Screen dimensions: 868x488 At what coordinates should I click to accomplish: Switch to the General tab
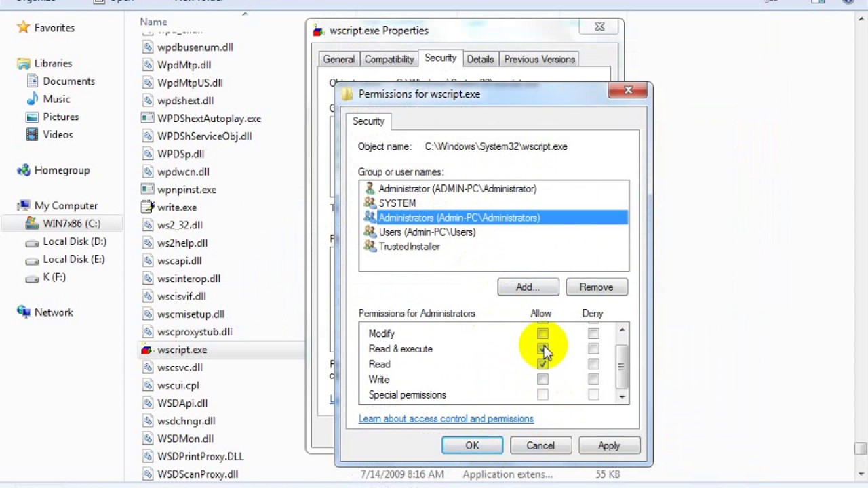point(338,59)
